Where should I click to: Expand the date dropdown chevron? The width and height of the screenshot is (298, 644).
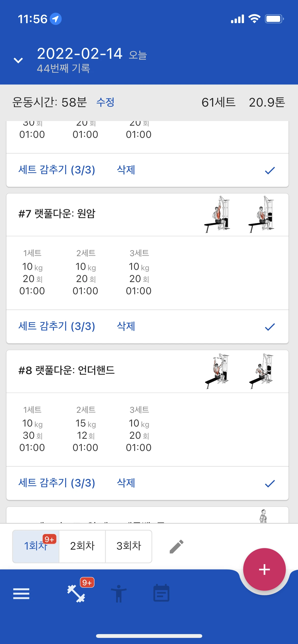pos(18,60)
